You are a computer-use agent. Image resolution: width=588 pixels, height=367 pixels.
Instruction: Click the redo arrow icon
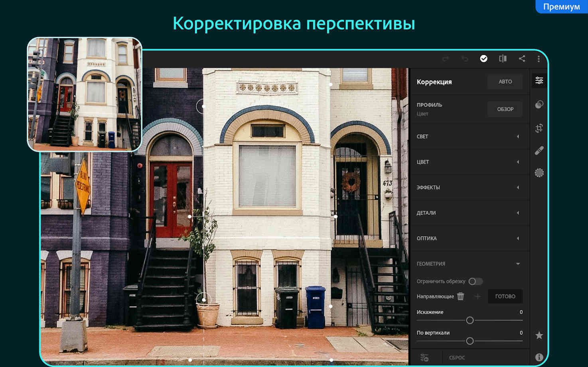click(x=446, y=59)
